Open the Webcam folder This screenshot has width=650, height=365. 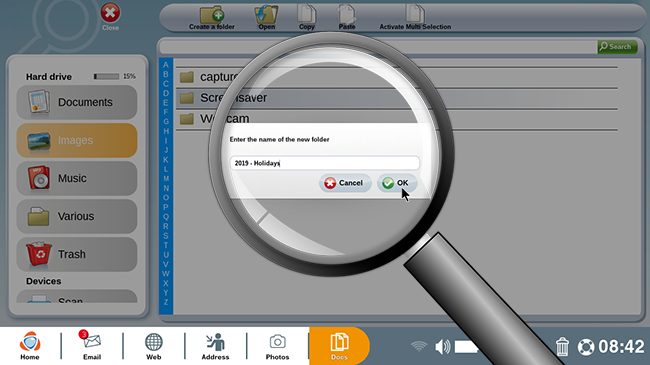(397, 119)
